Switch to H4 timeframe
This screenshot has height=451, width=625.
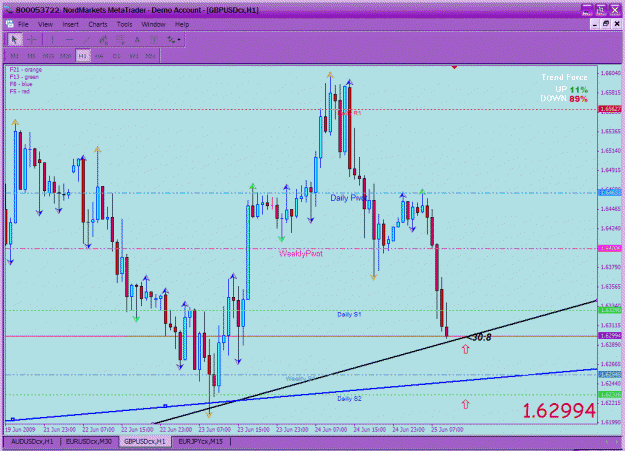click(x=99, y=56)
